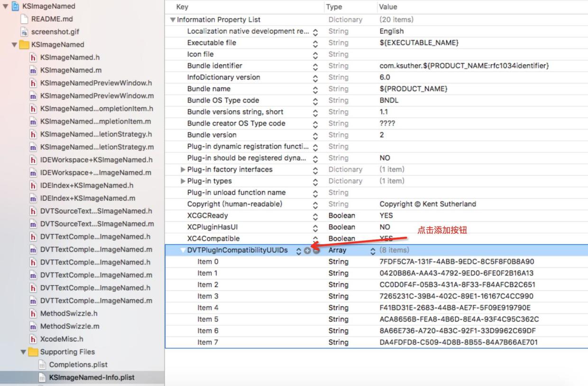Click the blue KSImageNamed project icon
Screen dimensions: 588x386
(15, 6)
